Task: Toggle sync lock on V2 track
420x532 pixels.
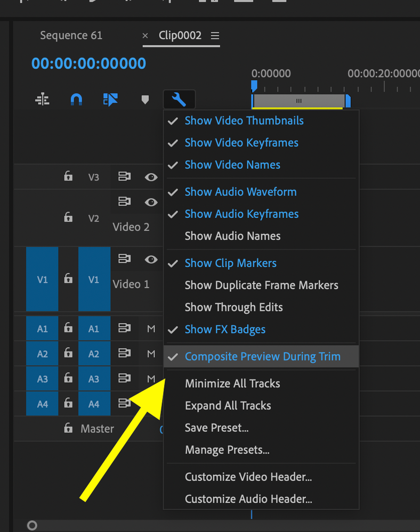Action: point(125,201)
